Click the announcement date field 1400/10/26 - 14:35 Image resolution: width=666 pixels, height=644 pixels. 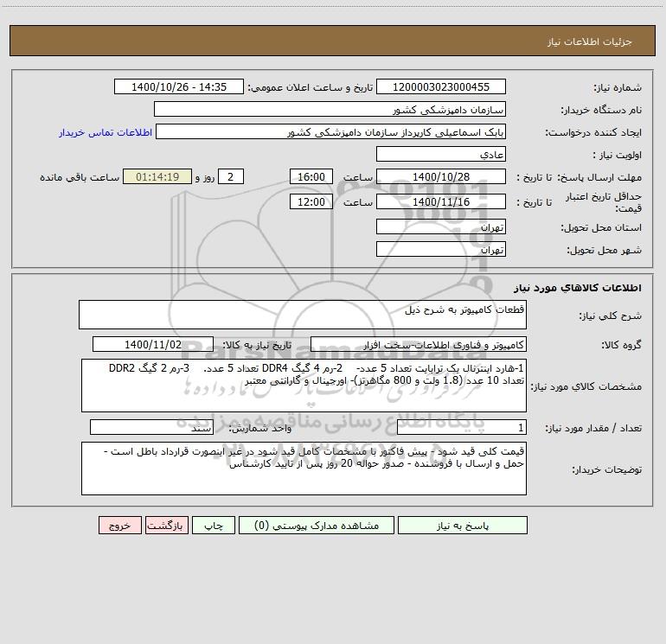coord(179,86)
